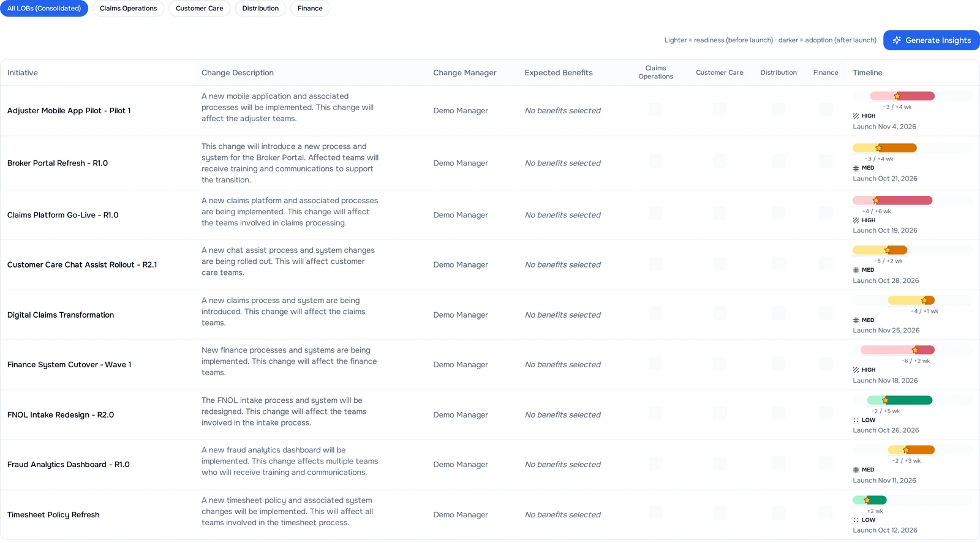Click the 'Launch Nov 11, 2026' date text
Image resolution: width=980 pixels, height=543 pixels.
[884, 481]
